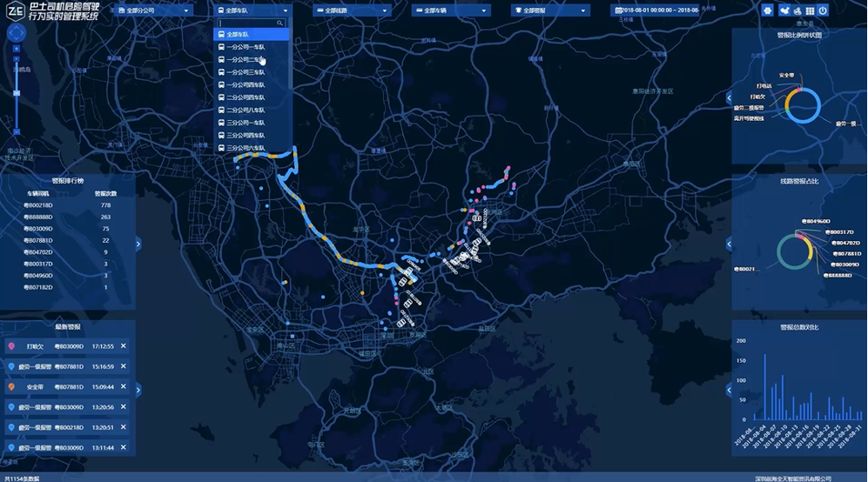The width and height of the screenshot is (868, 482).
Task: Click the driver icon left of grid icon
Action: 797,10
